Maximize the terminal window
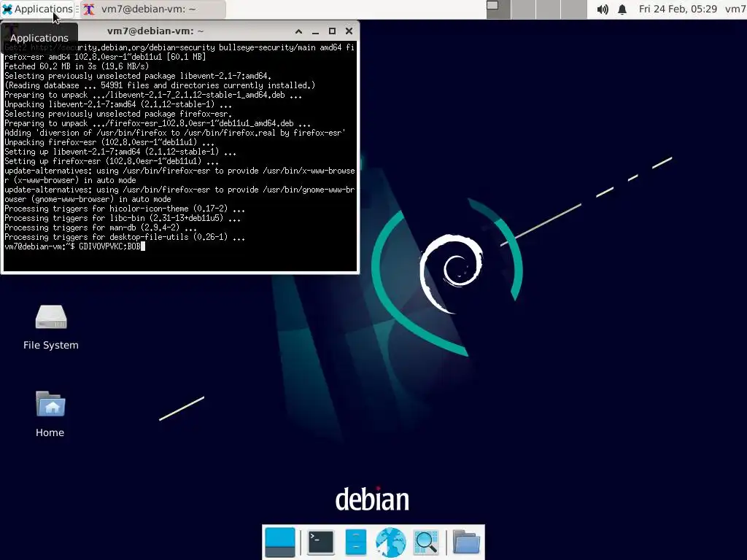The image size is (747, 560). click(x=332, y=31)
